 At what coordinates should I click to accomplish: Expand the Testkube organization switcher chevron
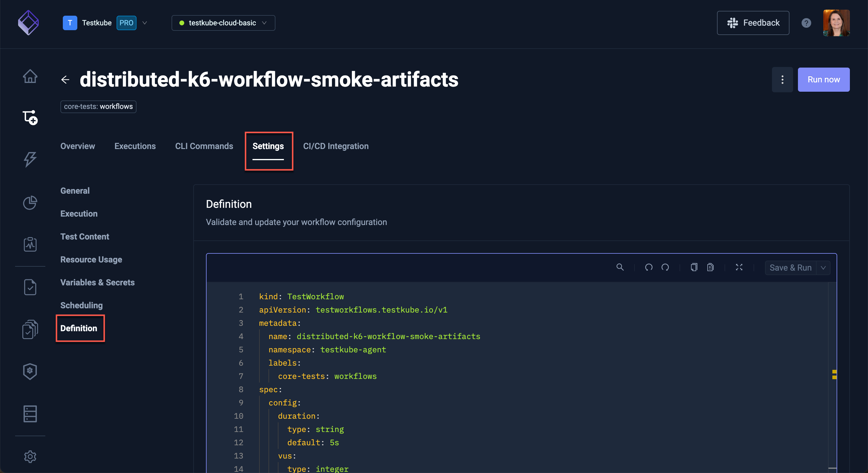point(145,23)
